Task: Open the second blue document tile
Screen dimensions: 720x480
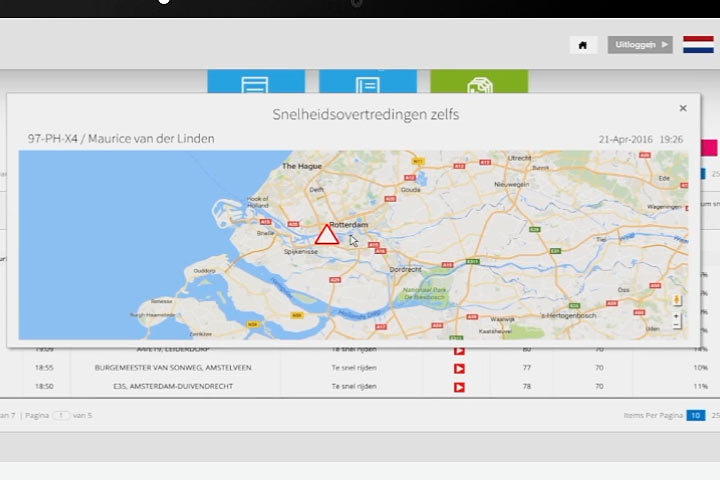Action: (367, 83)
